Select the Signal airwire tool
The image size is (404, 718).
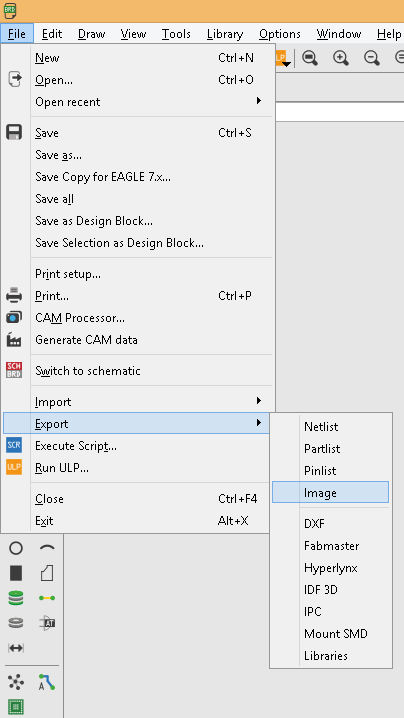[47, 598]
